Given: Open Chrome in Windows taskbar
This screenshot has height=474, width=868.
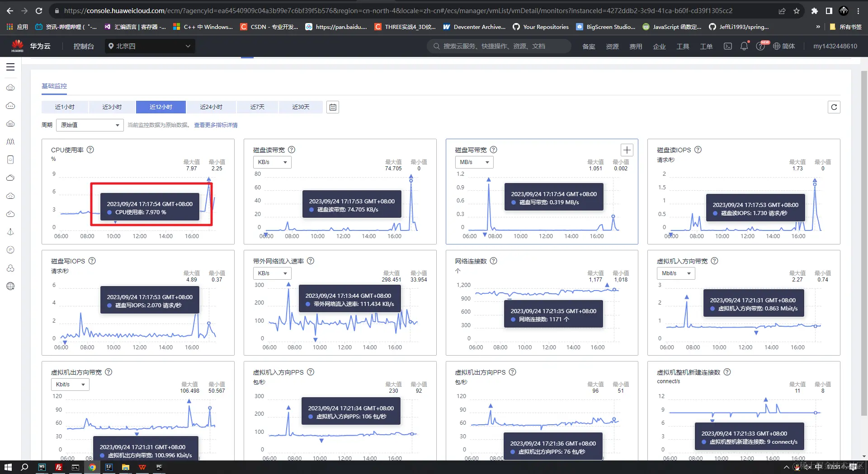Looking at the screenshot, I should click(x=92, y=467).
